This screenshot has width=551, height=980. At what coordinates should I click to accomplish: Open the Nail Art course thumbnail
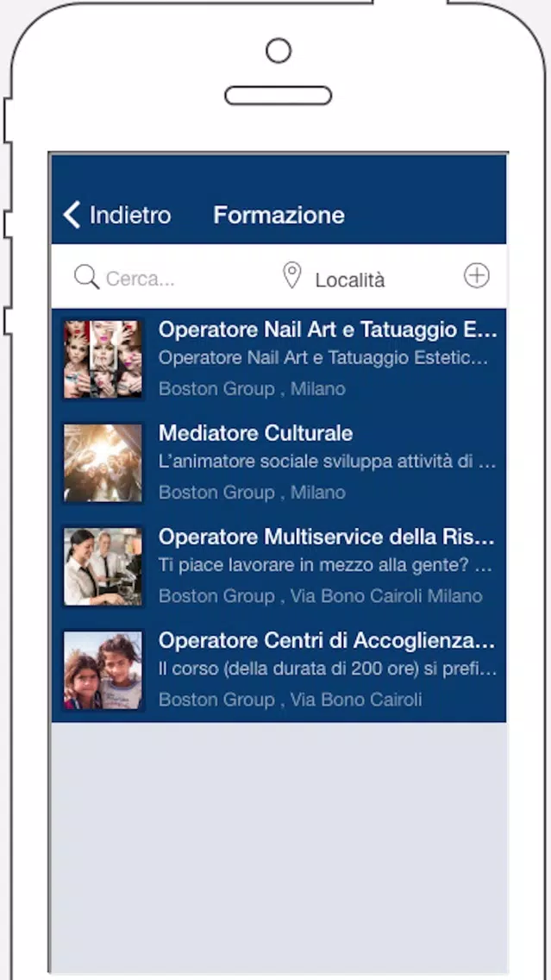coord(103,360)
